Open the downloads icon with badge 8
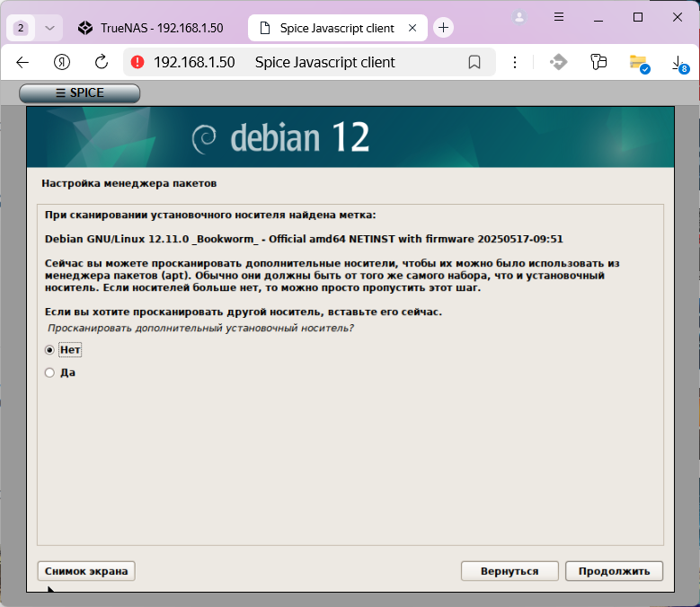 pyautogui.click(x=679, y=64)
